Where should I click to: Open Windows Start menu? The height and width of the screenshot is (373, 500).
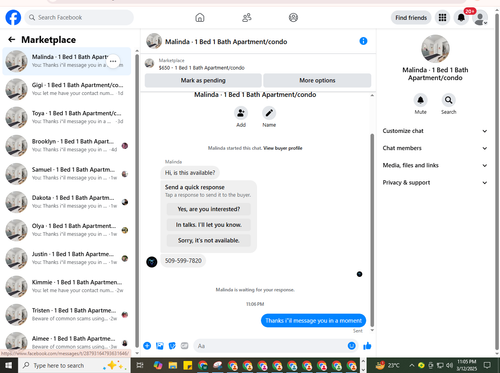[8, 365]
